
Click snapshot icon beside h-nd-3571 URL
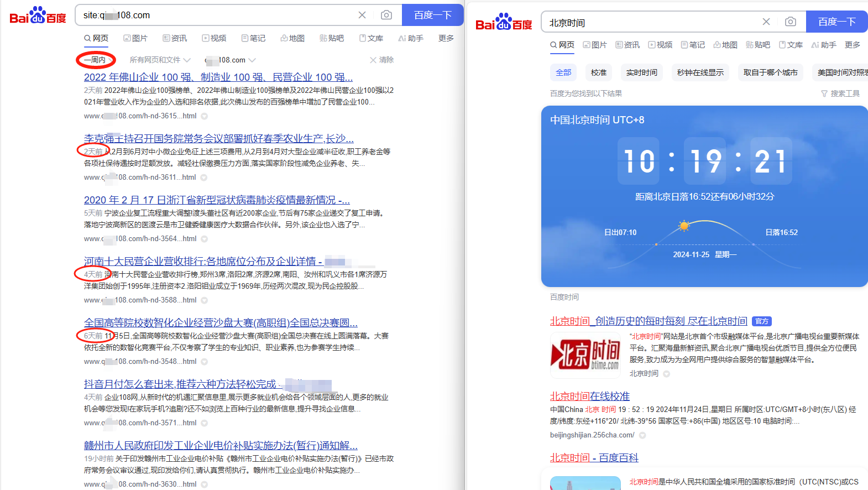click(205, 423)
